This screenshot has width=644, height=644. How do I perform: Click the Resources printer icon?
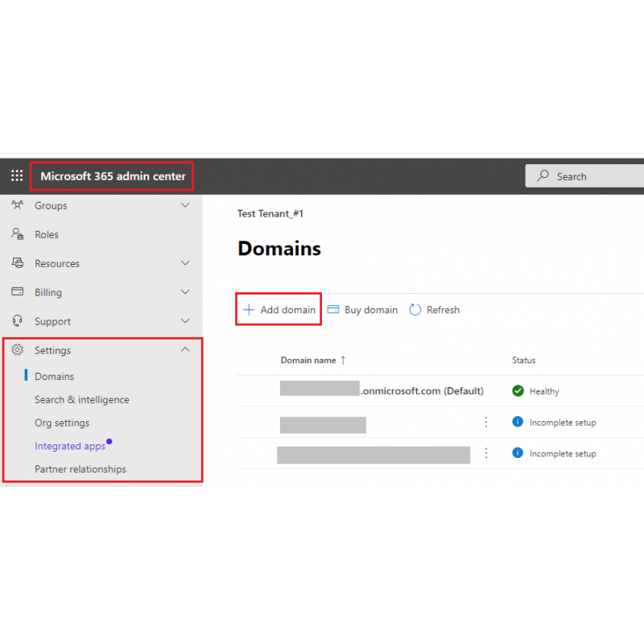coord(17,263)
